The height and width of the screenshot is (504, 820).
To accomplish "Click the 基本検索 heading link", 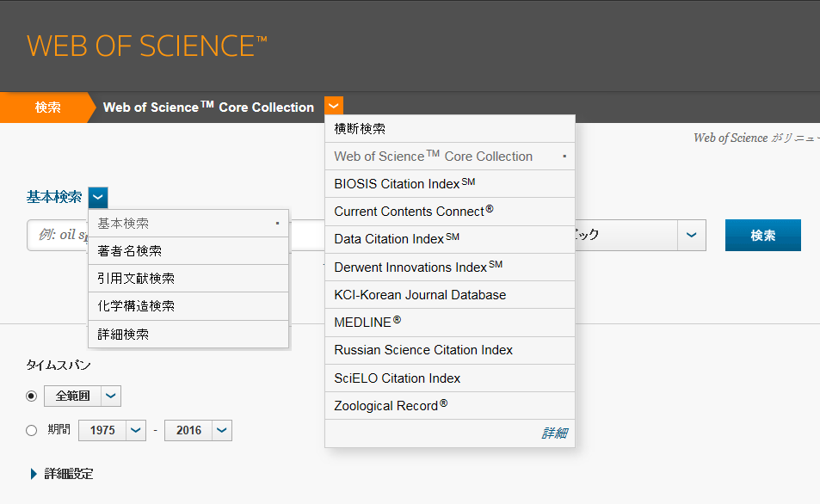I will point(54,197).
